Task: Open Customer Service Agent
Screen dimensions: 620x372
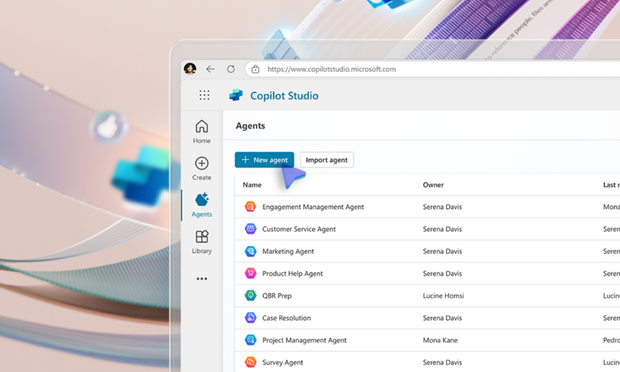Action: point(299,229)
